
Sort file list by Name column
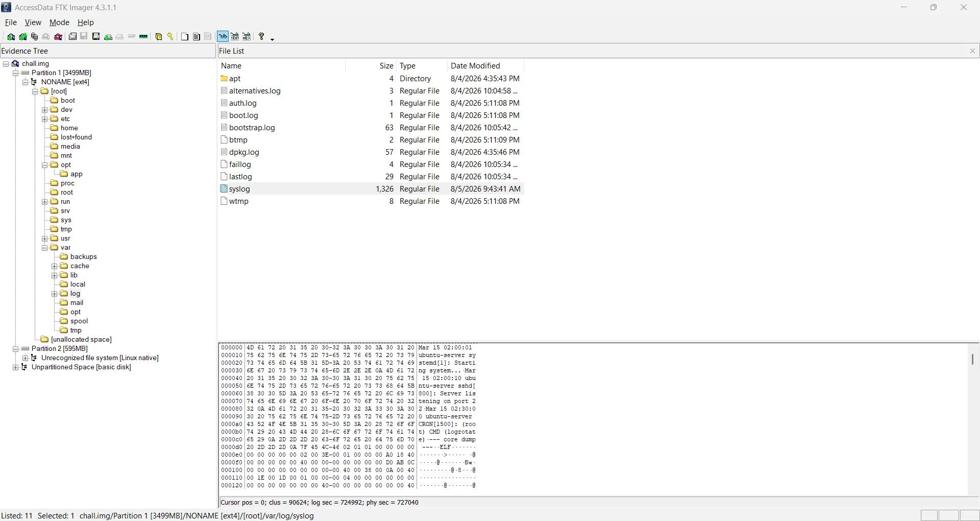282,66
